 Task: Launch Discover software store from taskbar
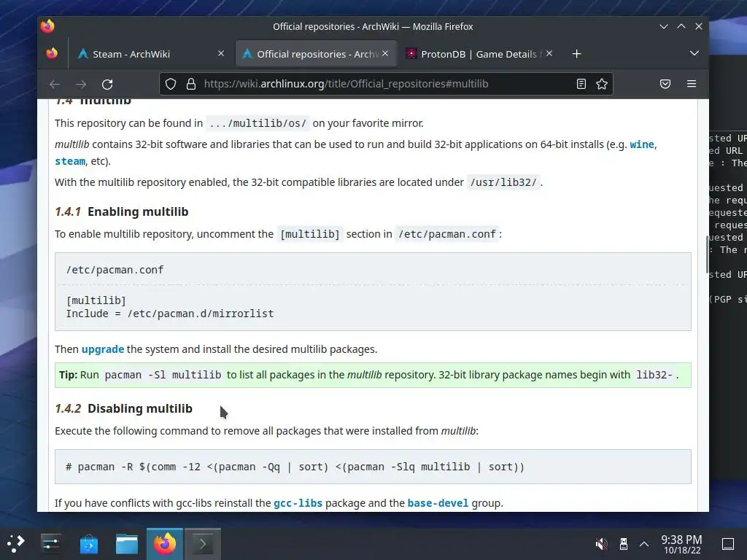88,544
